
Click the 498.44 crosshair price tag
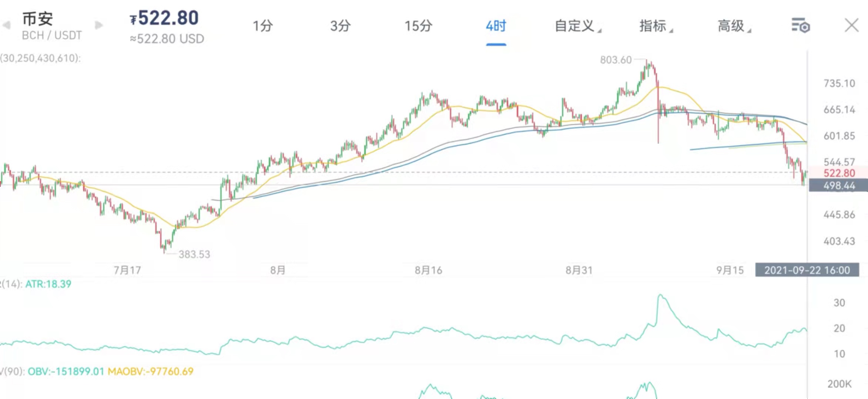tap(838, 185)
